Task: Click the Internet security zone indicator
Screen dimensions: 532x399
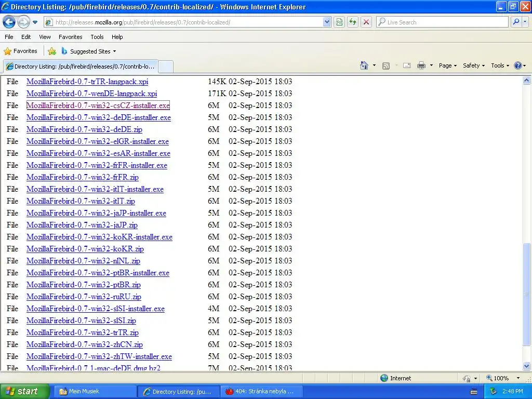Action: [395, 378]
